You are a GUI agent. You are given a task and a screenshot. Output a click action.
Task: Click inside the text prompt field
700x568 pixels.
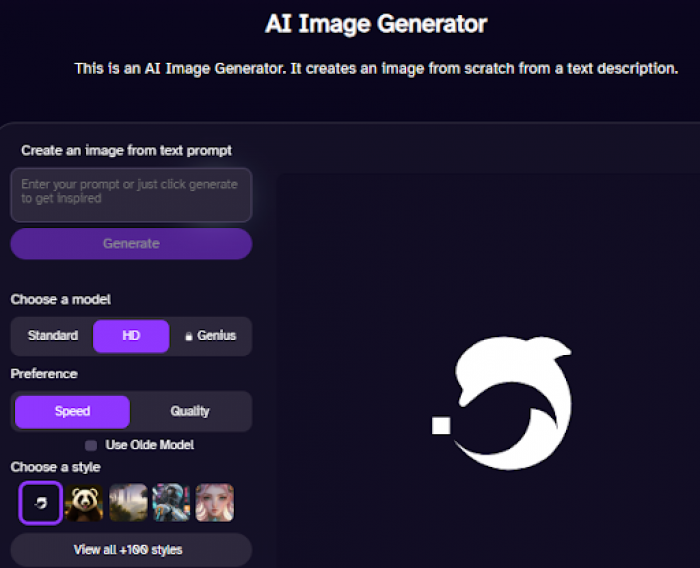[x=131, y=194]
